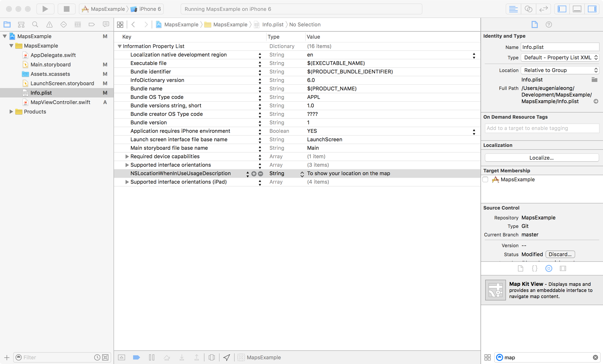The height and width of the screenshot is (364, 603).
Task: Collapse the Information Property List
Action: (120, 46)
